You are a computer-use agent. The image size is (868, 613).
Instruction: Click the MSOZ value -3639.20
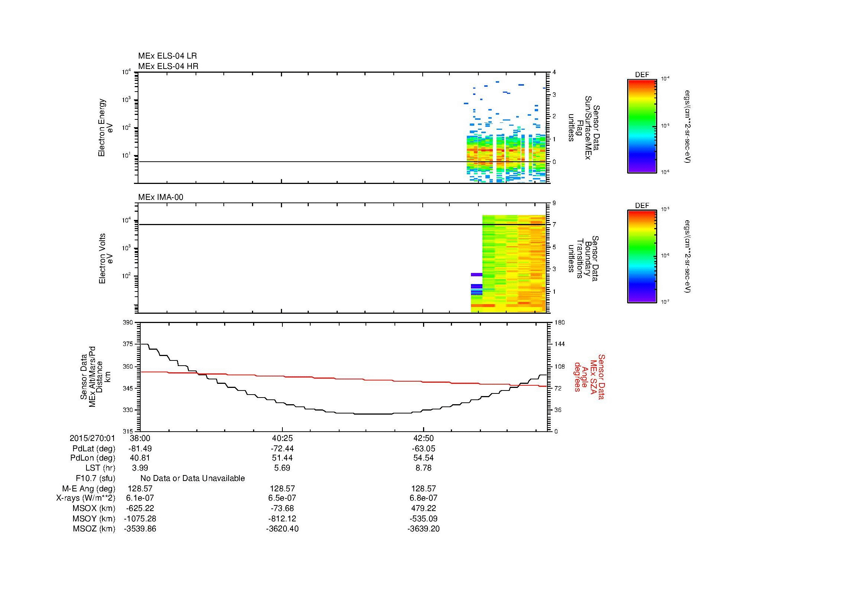tap(423, 529)
